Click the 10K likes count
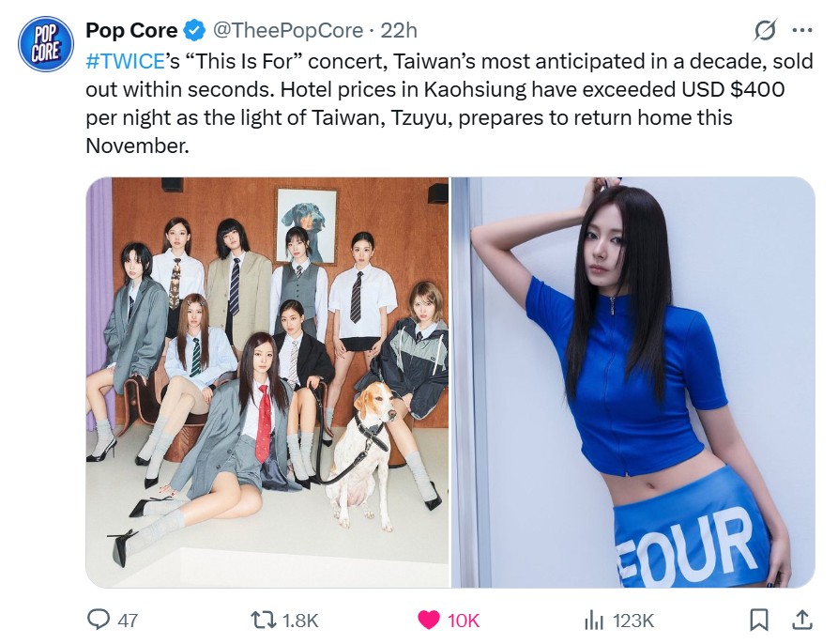This screenshot has width=838, height=644. (464, 621)
